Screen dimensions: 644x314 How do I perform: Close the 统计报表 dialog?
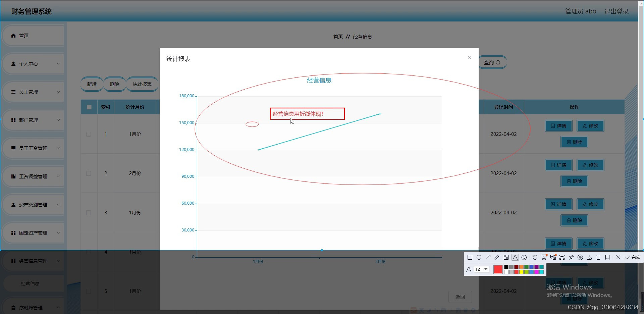tap(469, 57)
